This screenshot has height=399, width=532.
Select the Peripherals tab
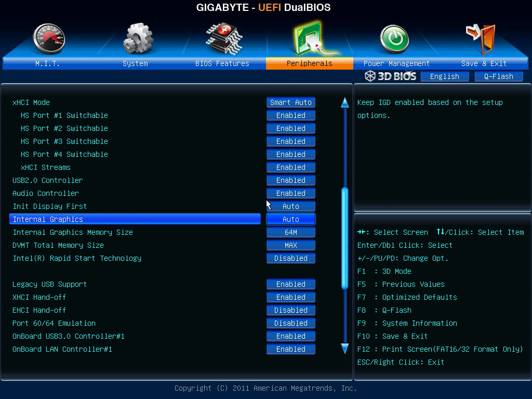pos(310,63)
